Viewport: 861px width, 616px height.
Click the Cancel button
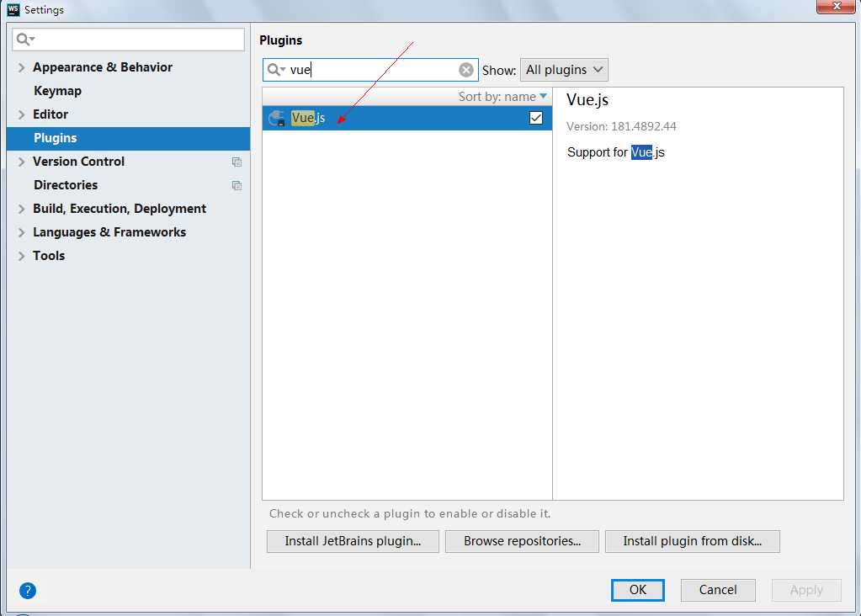(718, 590)
